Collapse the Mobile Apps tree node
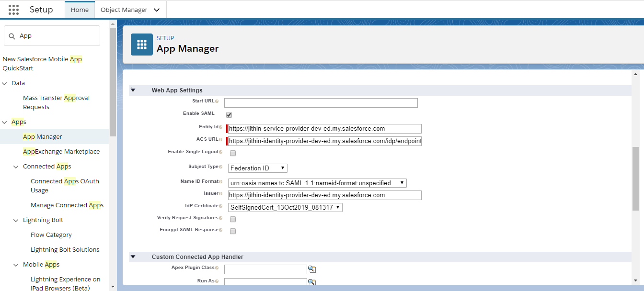Viewport: 644px width, 291px height. click(16, 265)
